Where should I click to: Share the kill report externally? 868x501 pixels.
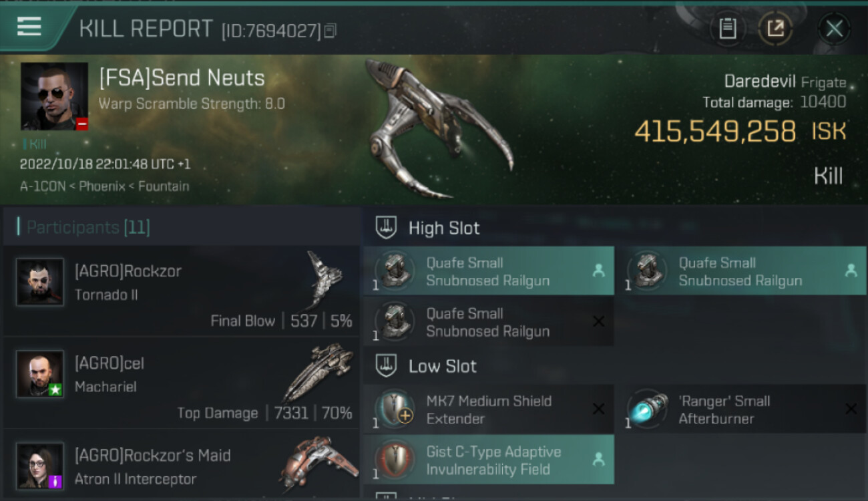click(776, 29)
